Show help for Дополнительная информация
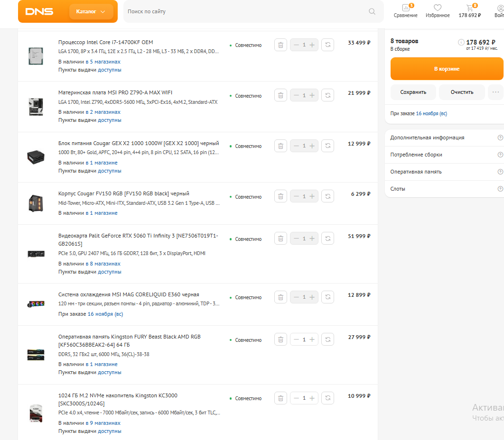Screen dimensions: 504x440 500,137
